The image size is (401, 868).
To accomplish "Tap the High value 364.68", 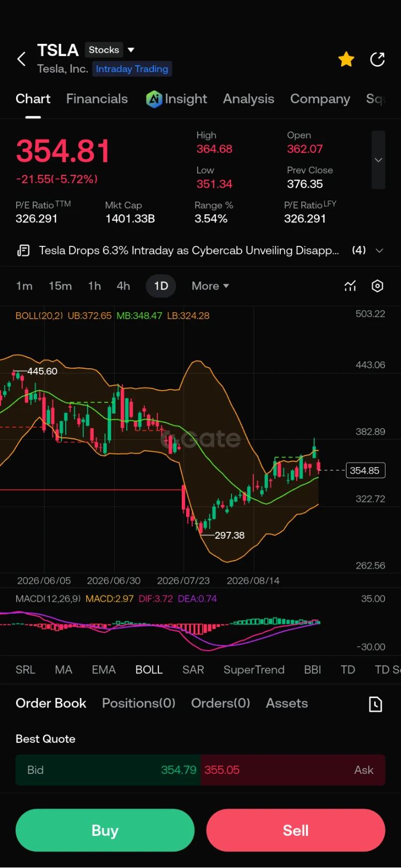I will [214, 149].
